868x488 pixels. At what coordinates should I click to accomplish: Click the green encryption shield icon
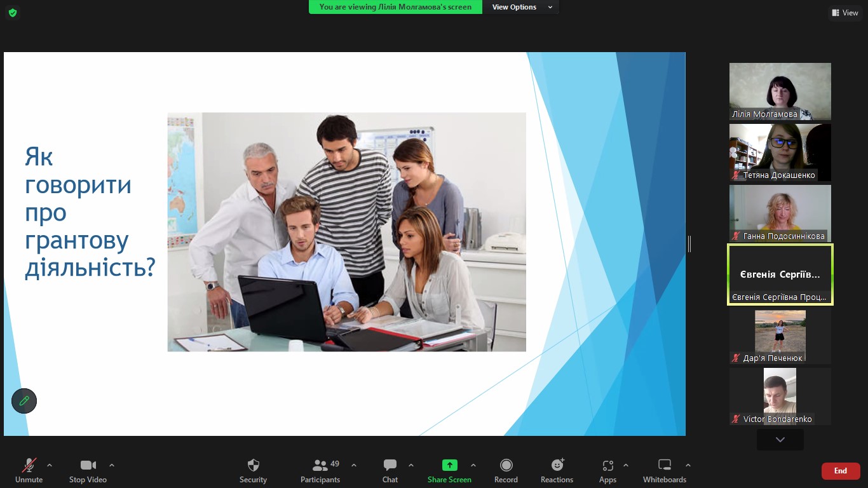(x=13, y=13)
